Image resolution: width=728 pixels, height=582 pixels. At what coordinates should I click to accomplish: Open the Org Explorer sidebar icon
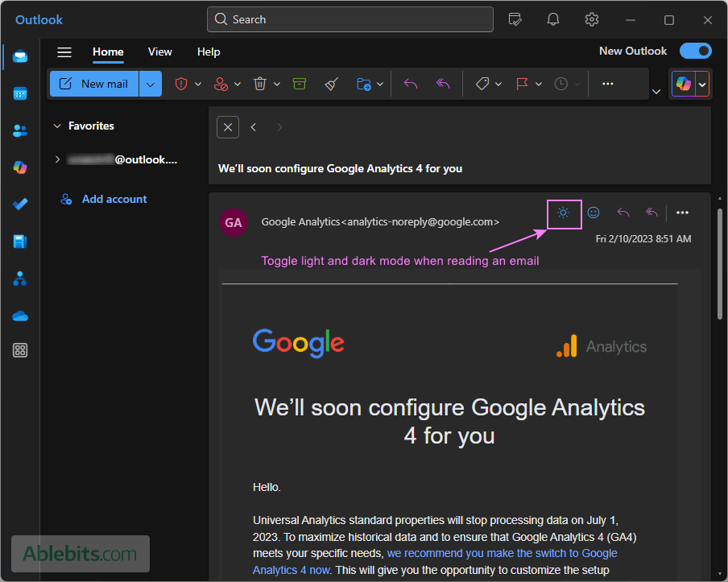click(20, 279)
